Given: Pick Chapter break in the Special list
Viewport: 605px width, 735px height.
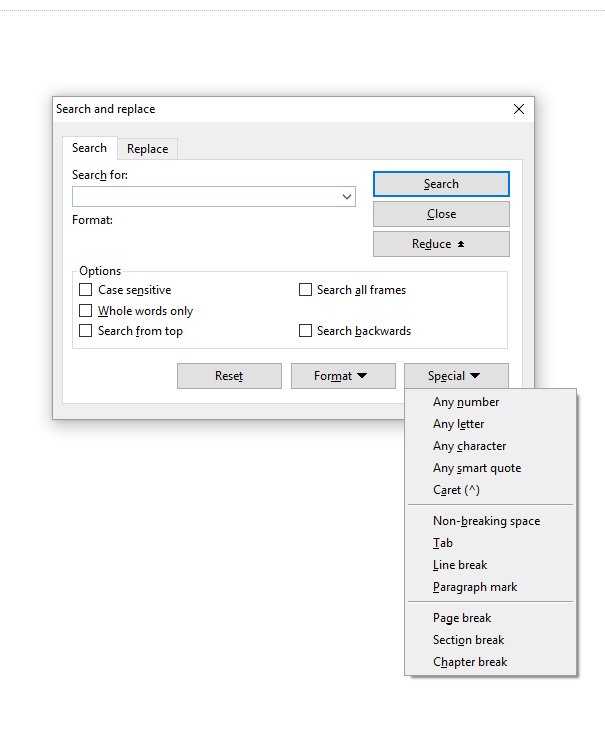Looking at the screenshot, I should click(470, 662).
